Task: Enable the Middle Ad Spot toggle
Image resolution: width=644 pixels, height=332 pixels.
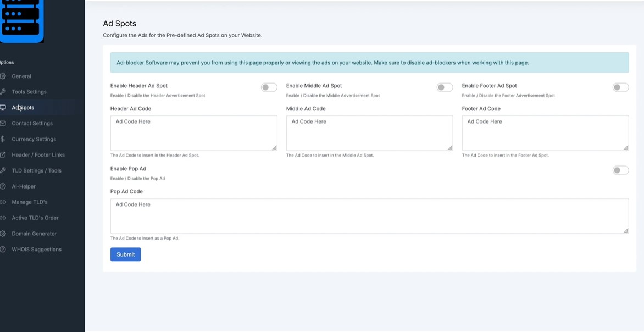Action: (445, 87)
